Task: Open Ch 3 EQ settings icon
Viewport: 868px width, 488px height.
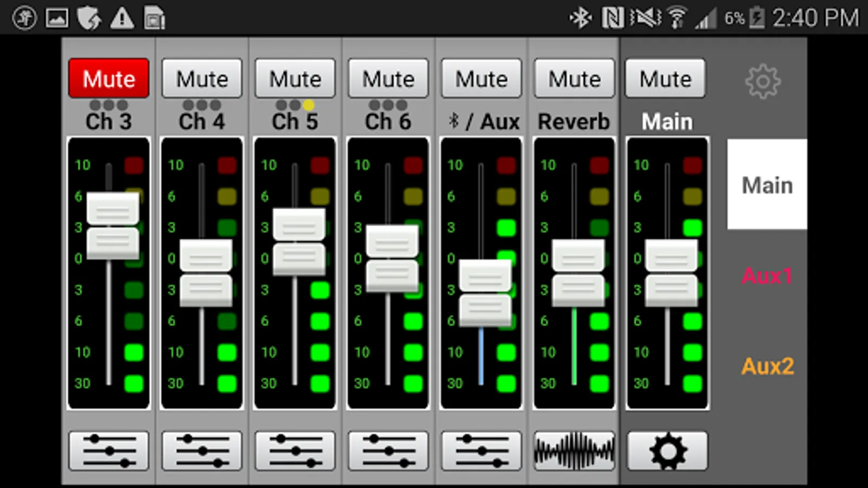Action: pyautogui.click(x=108, y=451)
